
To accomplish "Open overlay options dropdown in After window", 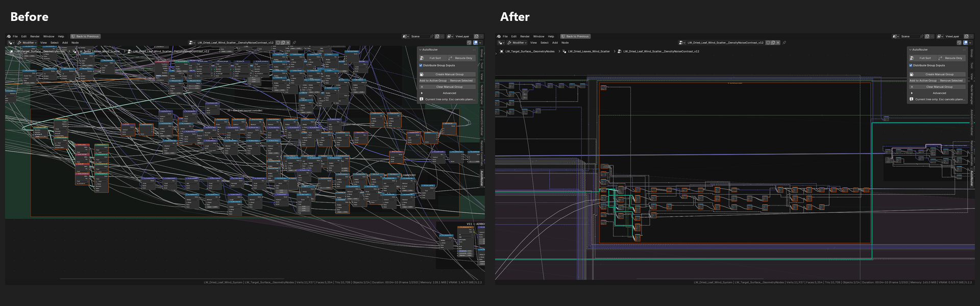I will pyautogui.click(x=970, y=43).
